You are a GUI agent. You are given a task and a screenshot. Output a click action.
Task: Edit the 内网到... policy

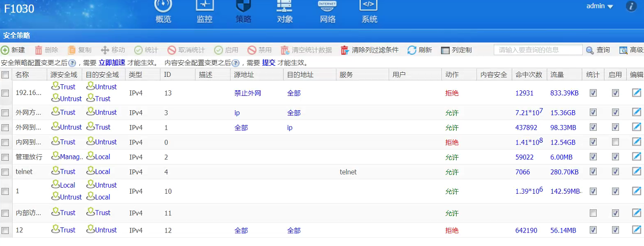[637, 142]
